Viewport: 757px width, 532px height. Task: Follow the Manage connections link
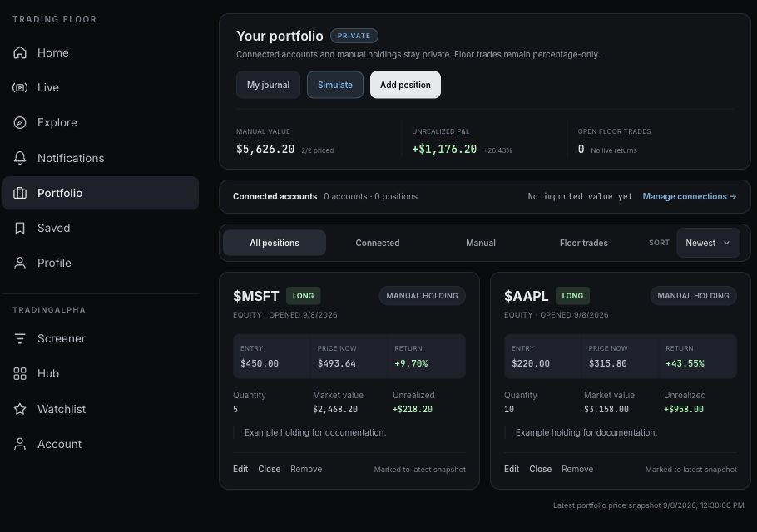click(690, 196)
